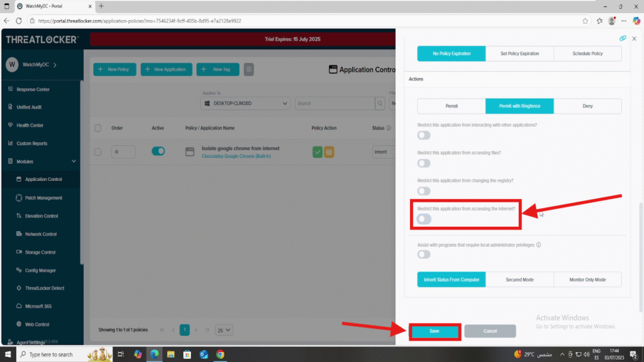Tick the select-all policies checkbox
This screenshot has width=644, height=362.
point(97,128)
